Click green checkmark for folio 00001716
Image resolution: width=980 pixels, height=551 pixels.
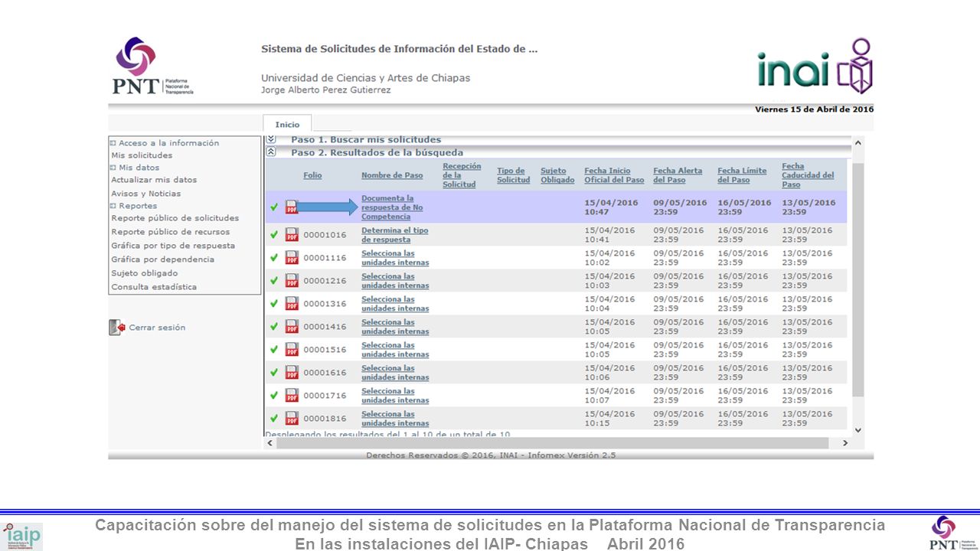coord(274,395)
